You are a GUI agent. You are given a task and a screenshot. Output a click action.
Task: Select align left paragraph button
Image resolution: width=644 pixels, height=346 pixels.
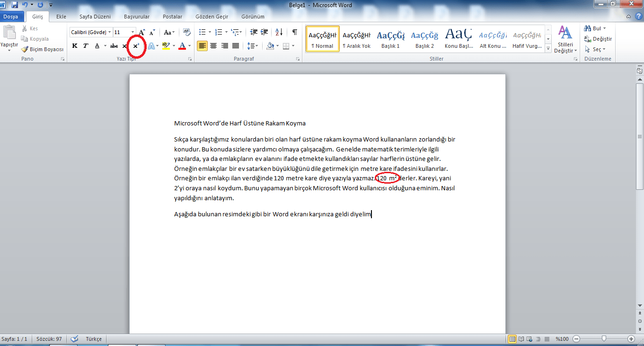click(x=202, y=46)
